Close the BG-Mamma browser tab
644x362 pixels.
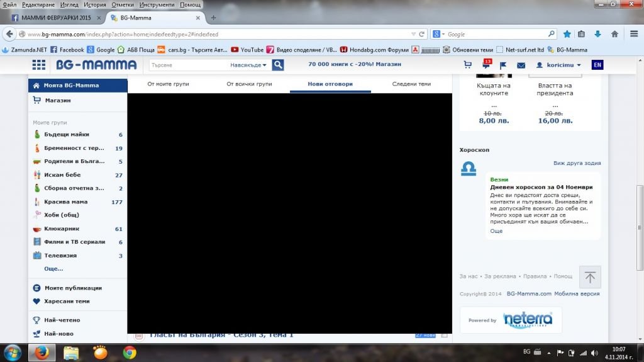pyautogui.click(x=198, y=18)
